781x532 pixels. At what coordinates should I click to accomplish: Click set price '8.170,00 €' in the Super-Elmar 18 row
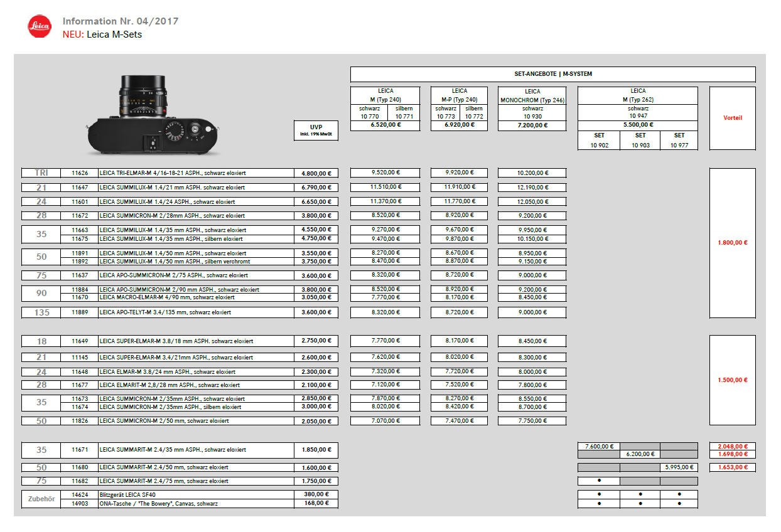(460, 341)
